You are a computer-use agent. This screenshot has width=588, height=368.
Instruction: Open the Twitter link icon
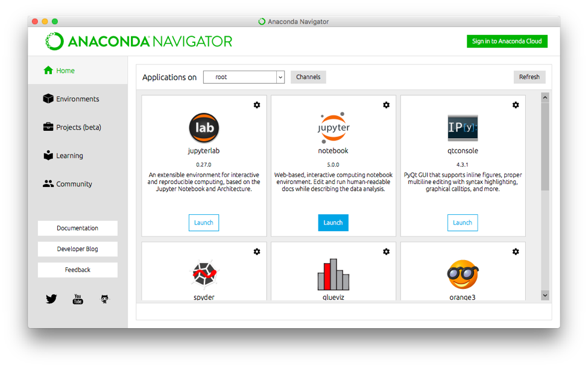click(51, 299)
